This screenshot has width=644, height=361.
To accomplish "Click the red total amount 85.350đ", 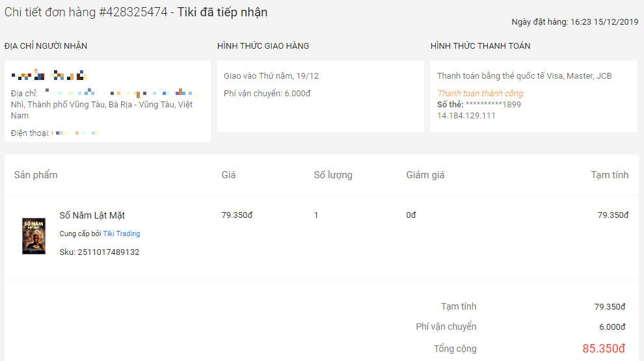I will coord(604,349).
